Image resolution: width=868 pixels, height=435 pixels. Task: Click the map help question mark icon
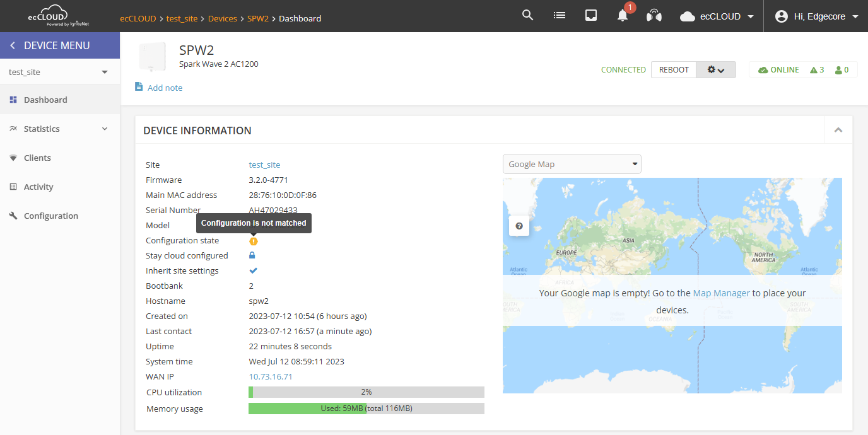coord(519,226)
